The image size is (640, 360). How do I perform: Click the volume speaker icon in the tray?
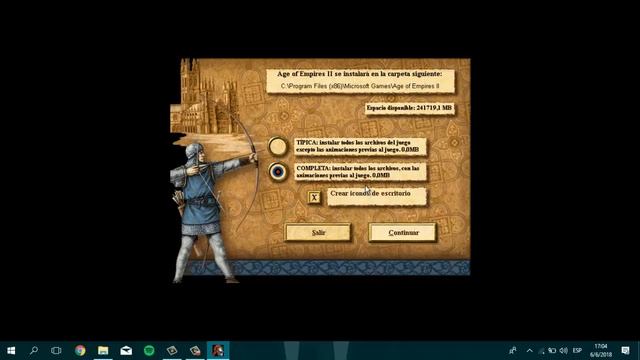[564, 351]
